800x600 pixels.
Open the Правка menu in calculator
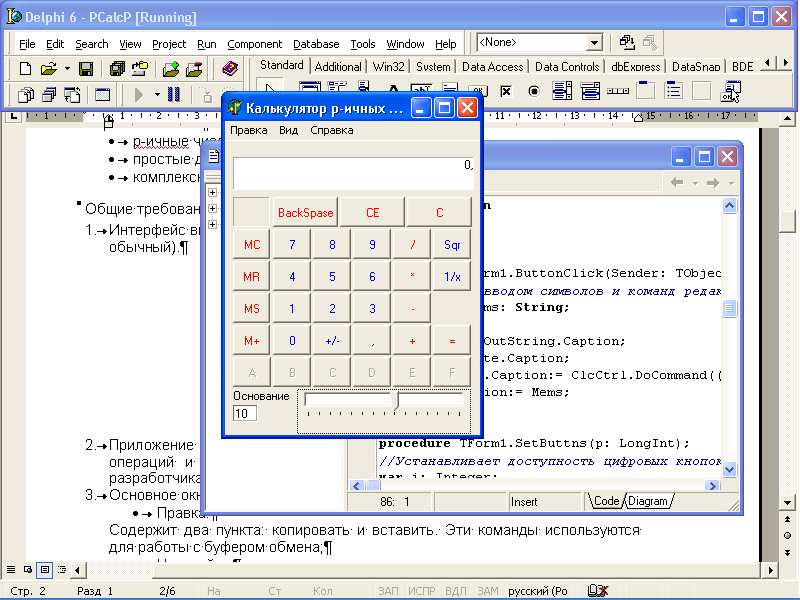(x=248, y=130)
